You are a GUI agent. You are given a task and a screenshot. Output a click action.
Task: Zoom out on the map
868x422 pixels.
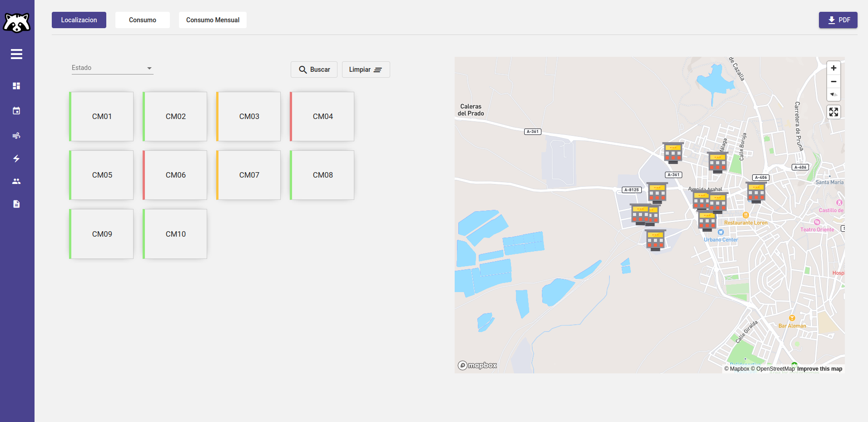[x=833, y=82]
